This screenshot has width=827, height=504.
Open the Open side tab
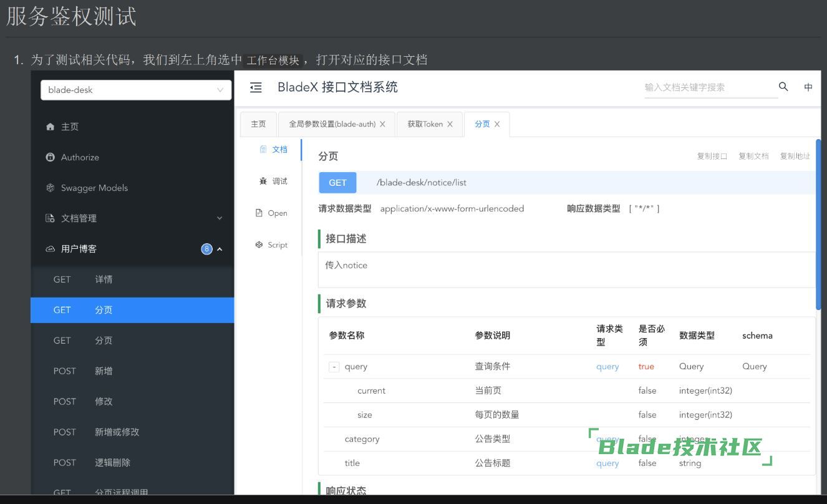pyautogui.click(x=271, y=213)
